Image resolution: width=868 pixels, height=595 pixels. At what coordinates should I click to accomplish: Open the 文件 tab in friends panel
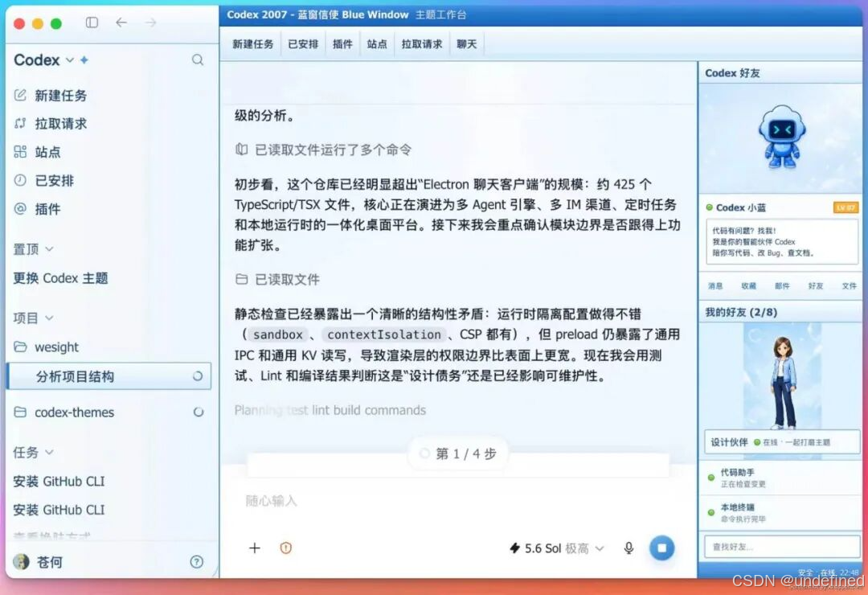(850, 286)
